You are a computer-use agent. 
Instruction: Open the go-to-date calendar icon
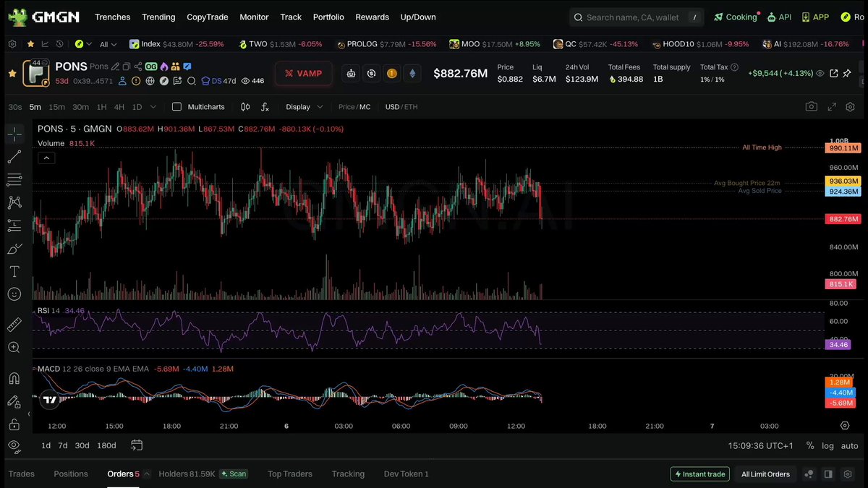(x=137, y=445)
